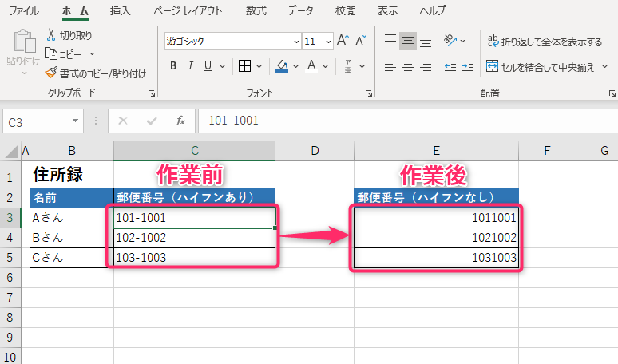Image resolution: width=618 pixels, height=364 pixels.
Task: Click the Format Painter brush icon
Action: pyautogui.click(x=52, y=73)
